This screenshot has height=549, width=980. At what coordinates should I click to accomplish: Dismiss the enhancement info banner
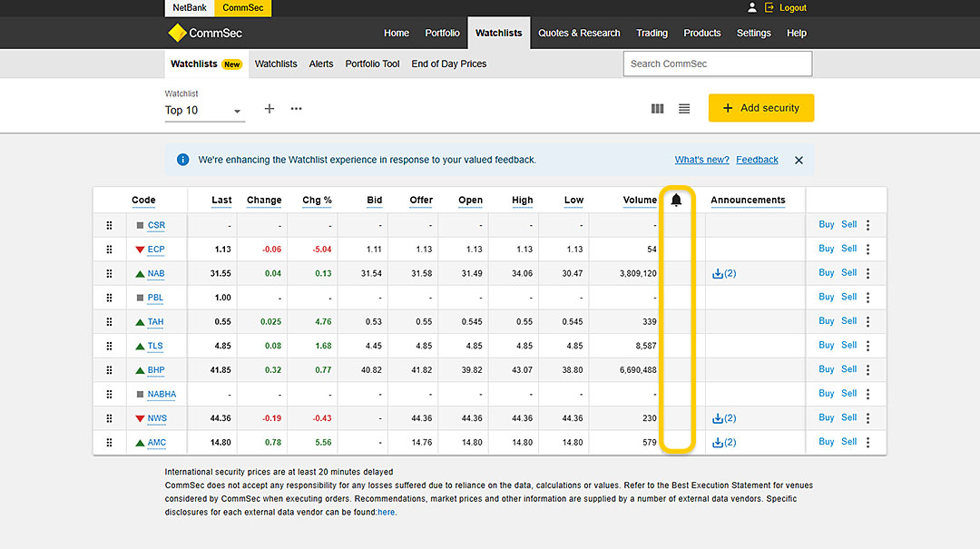[799, 160]
